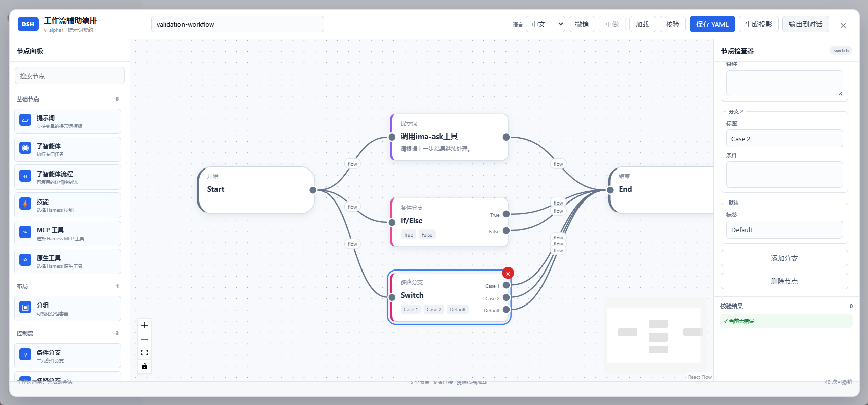Click the End node's input handle
Screen dimensions: 868x405
click(x=610, y=190)
